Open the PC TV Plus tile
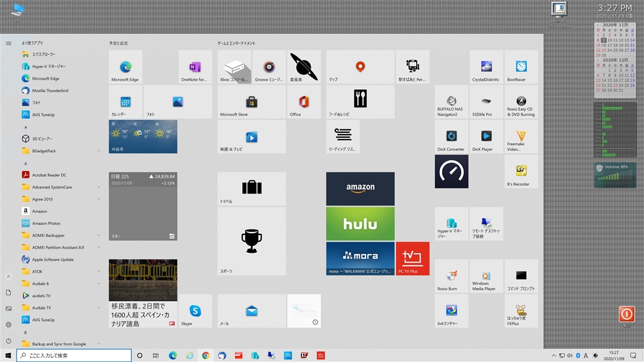 tap(413, 258)
